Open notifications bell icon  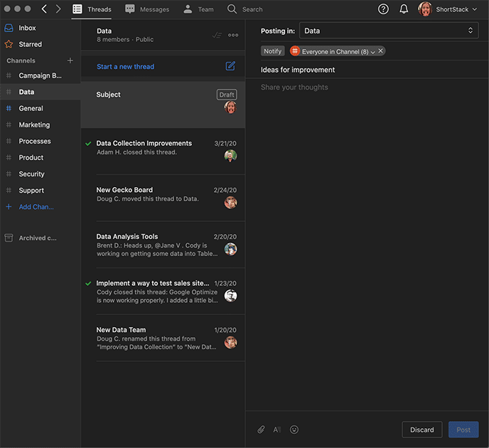(x=404, y=9)
